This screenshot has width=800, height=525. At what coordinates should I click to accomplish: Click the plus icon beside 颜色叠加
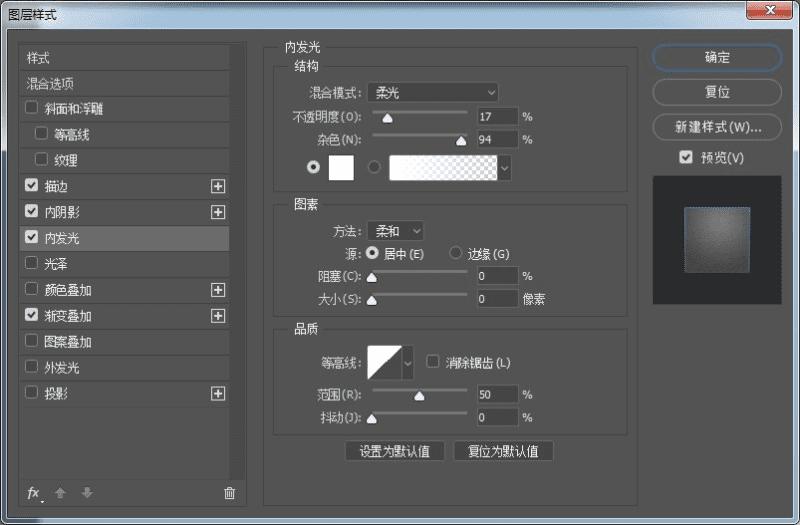pyautogui.click(x=218, y=290)
